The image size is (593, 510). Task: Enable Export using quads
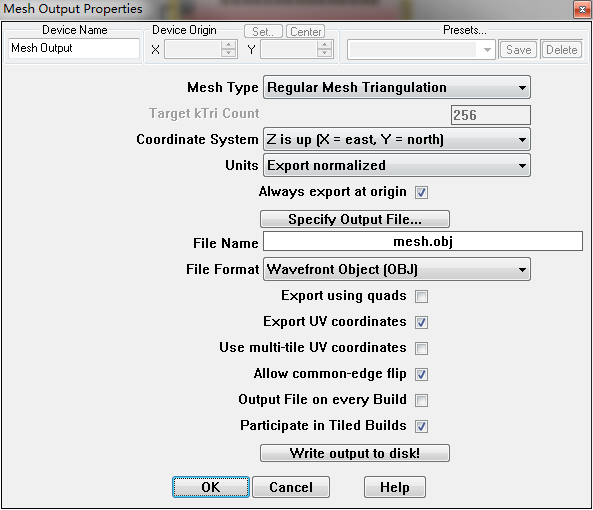421,296
